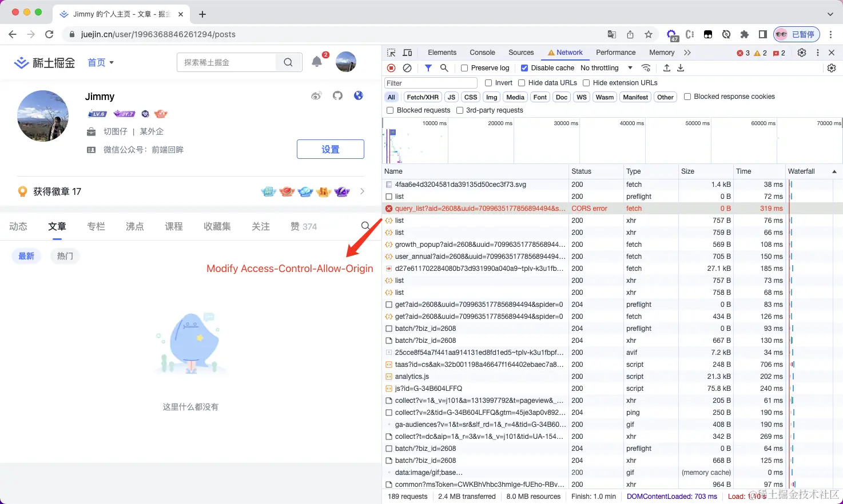Uncheck Disable cache
The width and height of the screenshot is (843, 504).
[x=524, y=68]
